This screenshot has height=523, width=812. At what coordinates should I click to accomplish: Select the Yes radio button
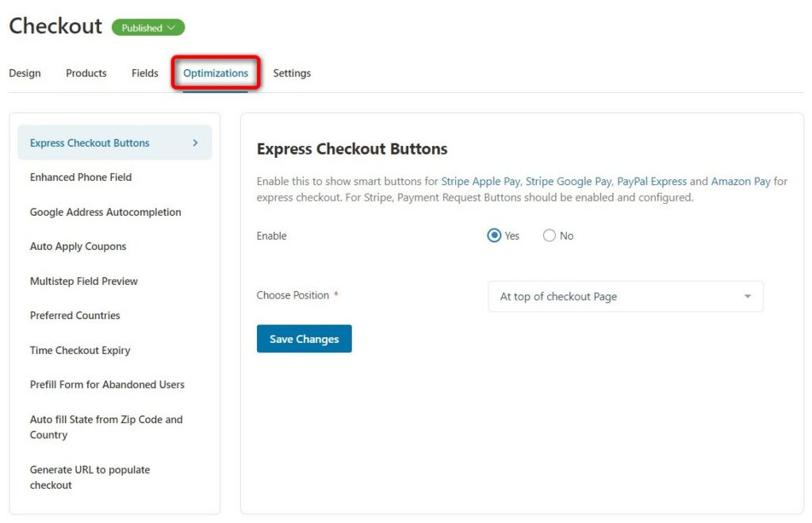pos(494,236)
